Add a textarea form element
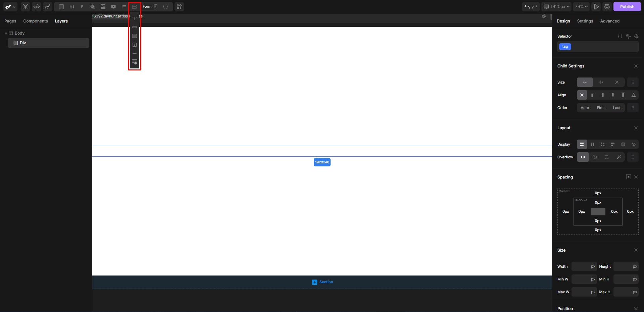 pos(135,36)
